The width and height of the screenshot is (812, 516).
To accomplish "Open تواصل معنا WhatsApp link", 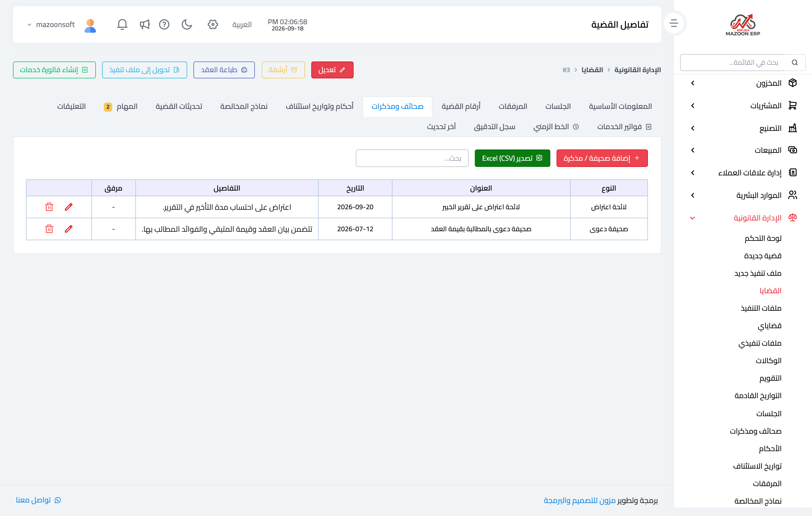I will pyautogui.click(x=38, y=500).
